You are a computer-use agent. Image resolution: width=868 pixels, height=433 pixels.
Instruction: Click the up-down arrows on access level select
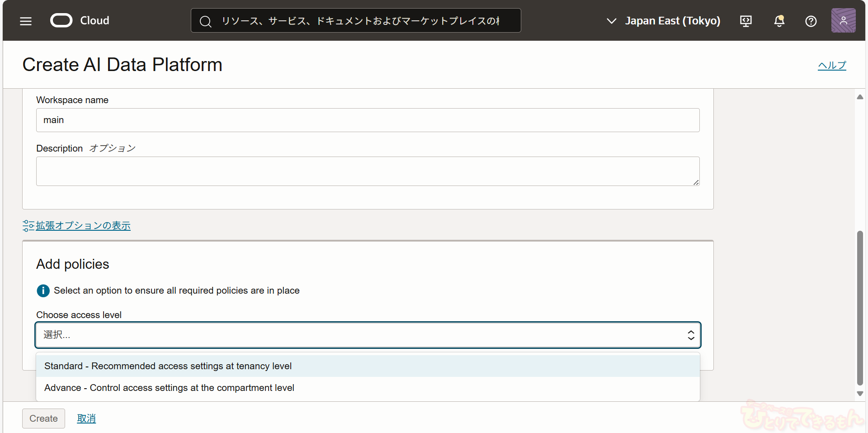tap(691, 335)
